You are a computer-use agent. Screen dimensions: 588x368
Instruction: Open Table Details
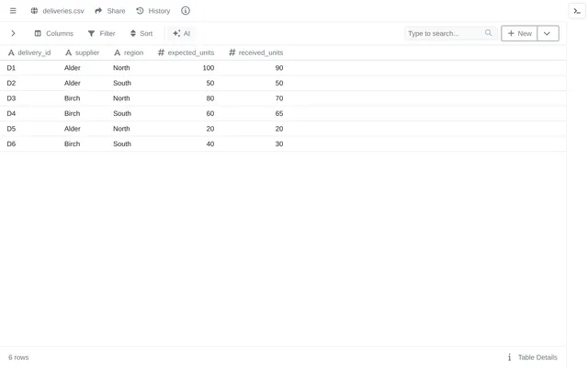(x=533, y=358)
